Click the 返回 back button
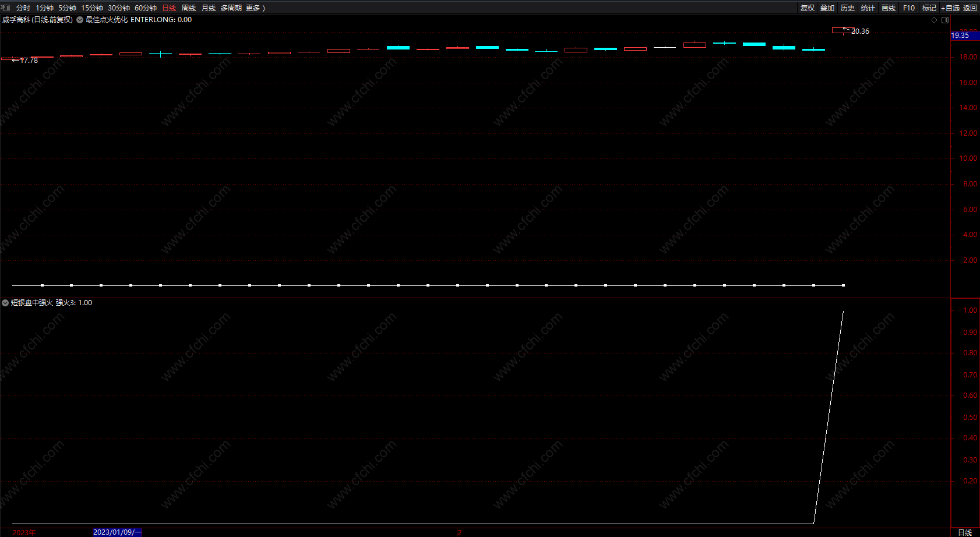Screen dimensions: 980x537 [x=970, y=8]
